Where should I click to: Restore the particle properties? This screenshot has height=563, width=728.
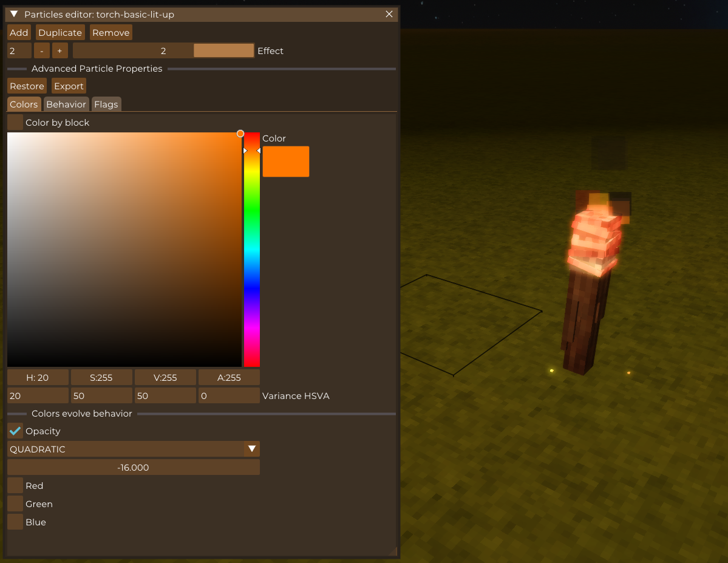point(27,86)
